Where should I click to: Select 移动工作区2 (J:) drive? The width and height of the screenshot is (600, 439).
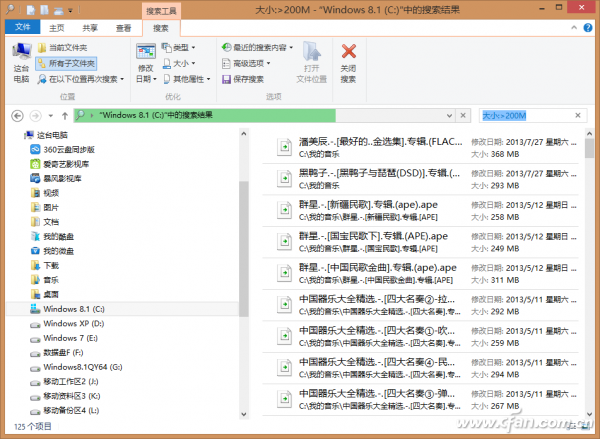64,382
